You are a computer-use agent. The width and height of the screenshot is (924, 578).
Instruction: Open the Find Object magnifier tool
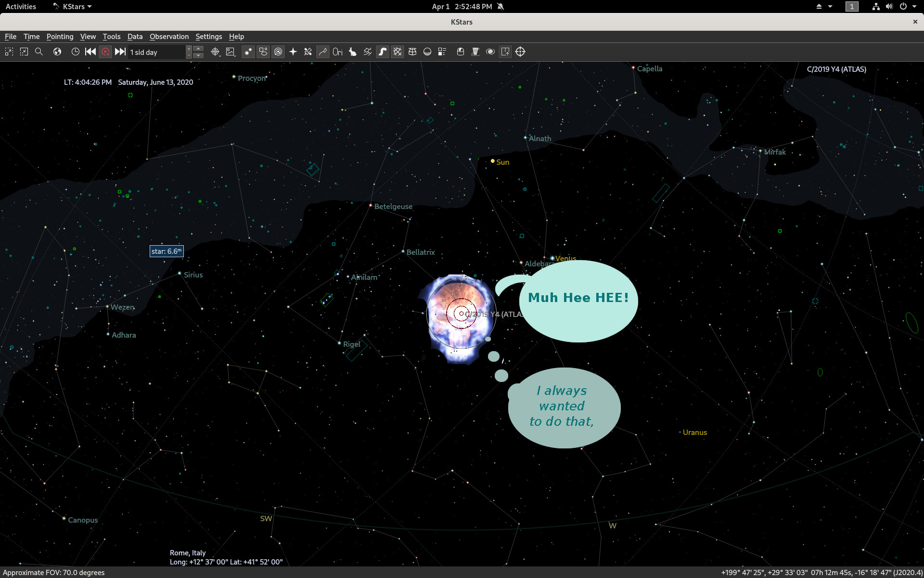pyautogui.click(x=39, y=52)
